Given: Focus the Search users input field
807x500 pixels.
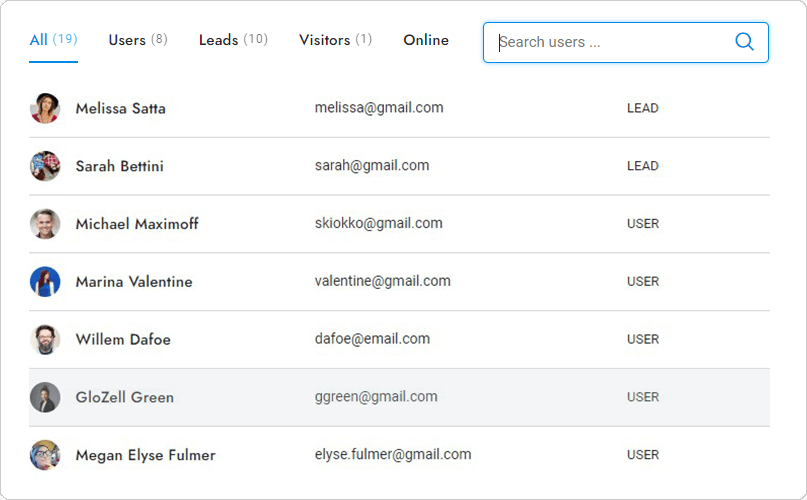Looking at the screenshot, I should [610, 42].
